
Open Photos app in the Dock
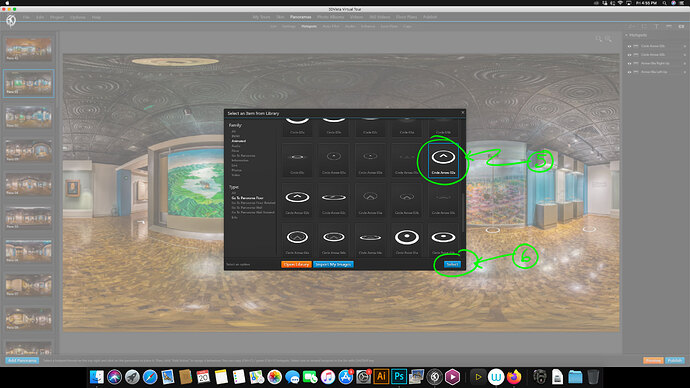point(275,377)
